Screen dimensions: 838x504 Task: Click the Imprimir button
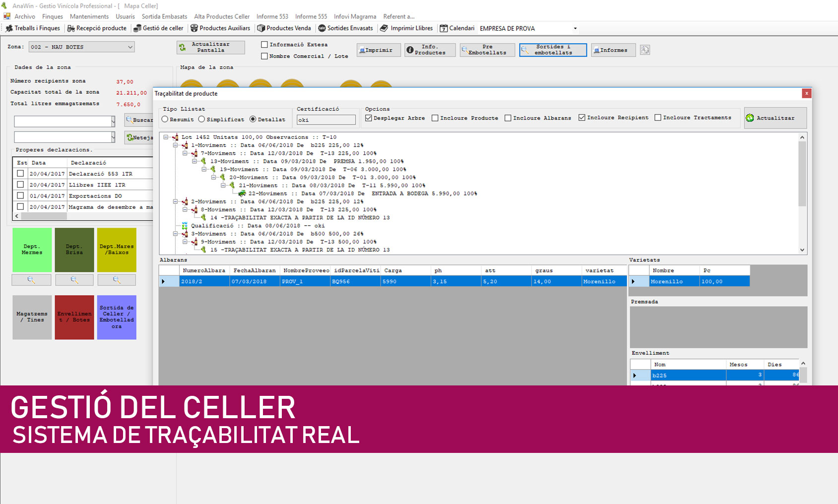379,50
